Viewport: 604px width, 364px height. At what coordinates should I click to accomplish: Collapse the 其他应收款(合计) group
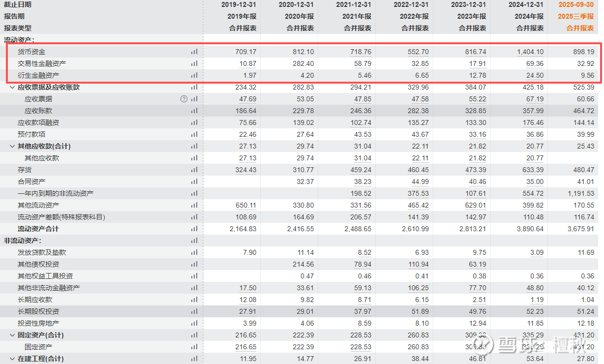pyautogui.click(x=12, y=146)
